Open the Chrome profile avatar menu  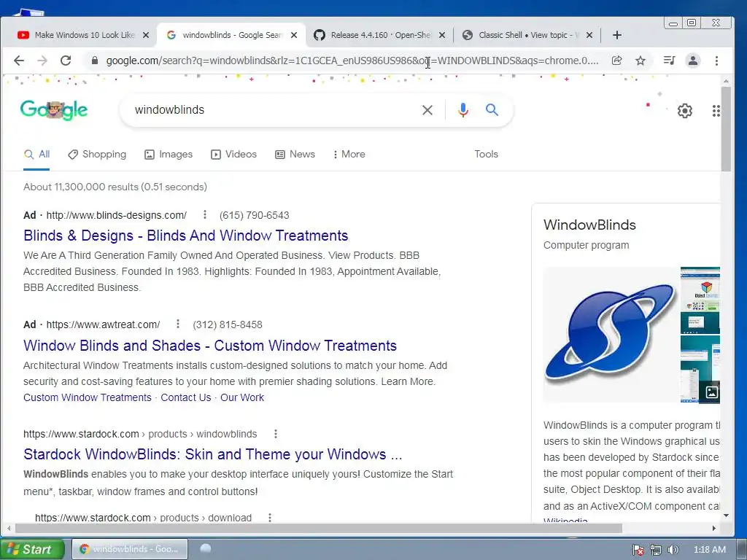693,61
